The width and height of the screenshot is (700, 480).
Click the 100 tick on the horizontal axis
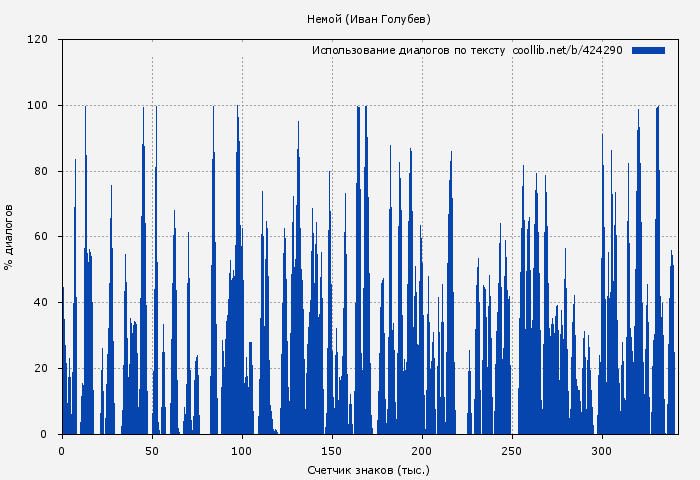tap(242, 451)
